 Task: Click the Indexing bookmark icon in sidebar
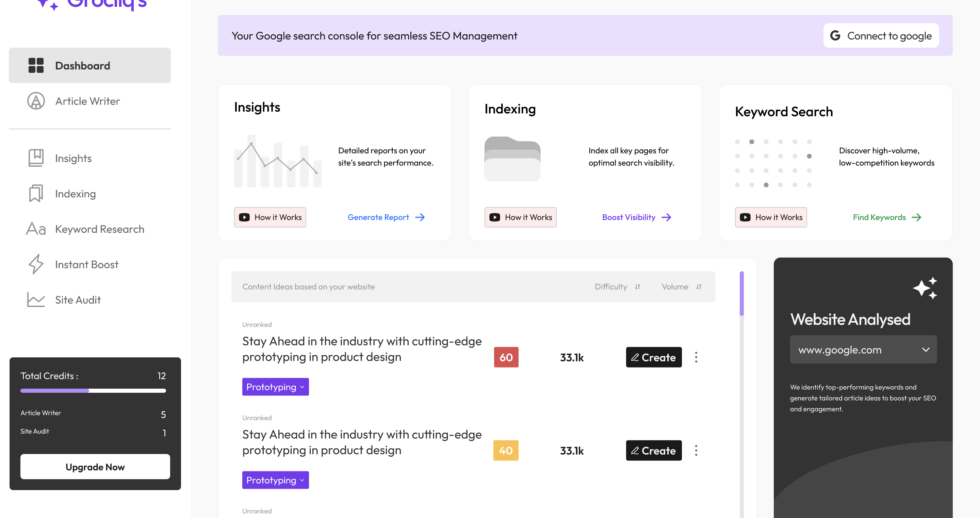pos(36,193)
